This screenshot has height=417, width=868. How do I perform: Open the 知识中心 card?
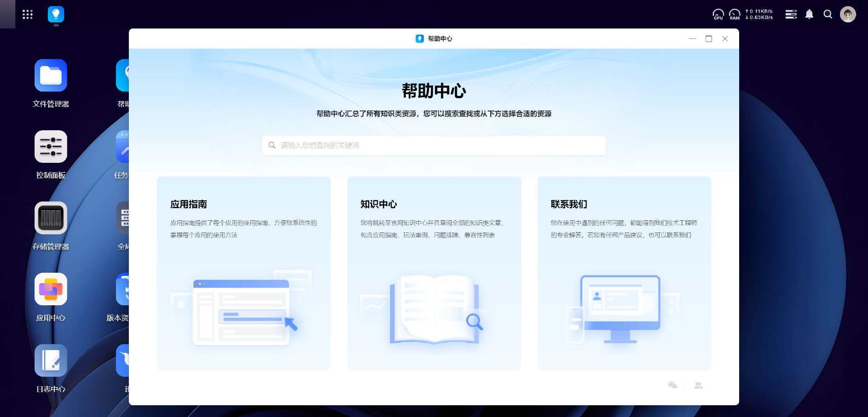(x=434, y=273)
